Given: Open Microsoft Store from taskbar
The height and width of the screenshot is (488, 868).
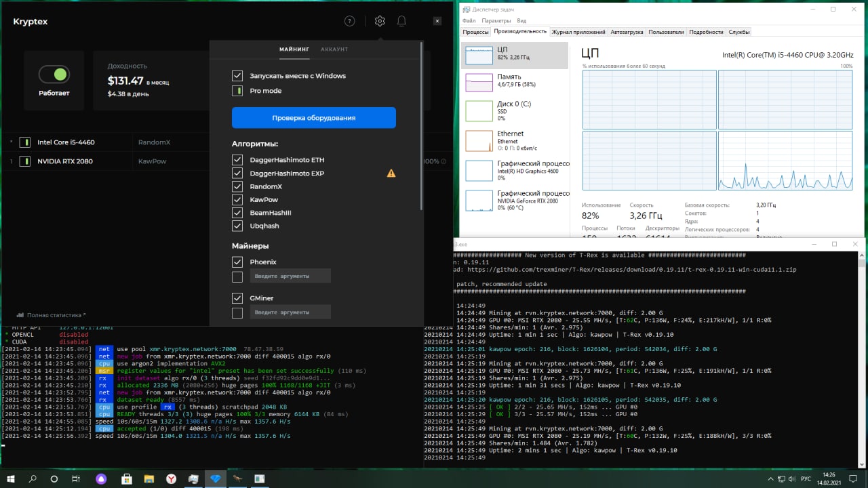Looking at the screenshot, I should (126, 479).
